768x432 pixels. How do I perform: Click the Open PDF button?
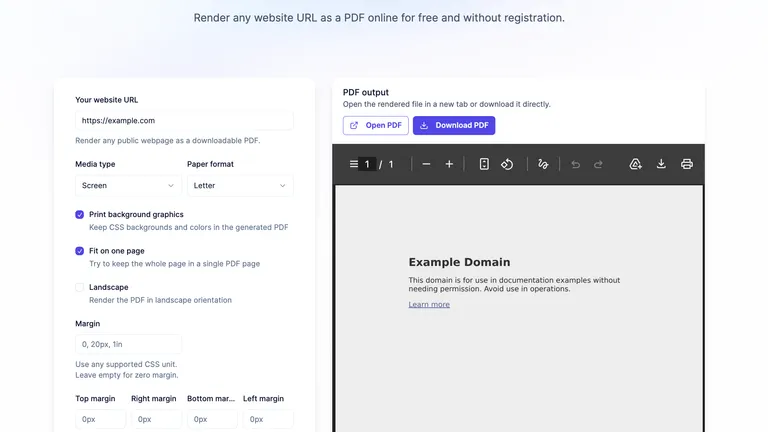click(376, 125)
